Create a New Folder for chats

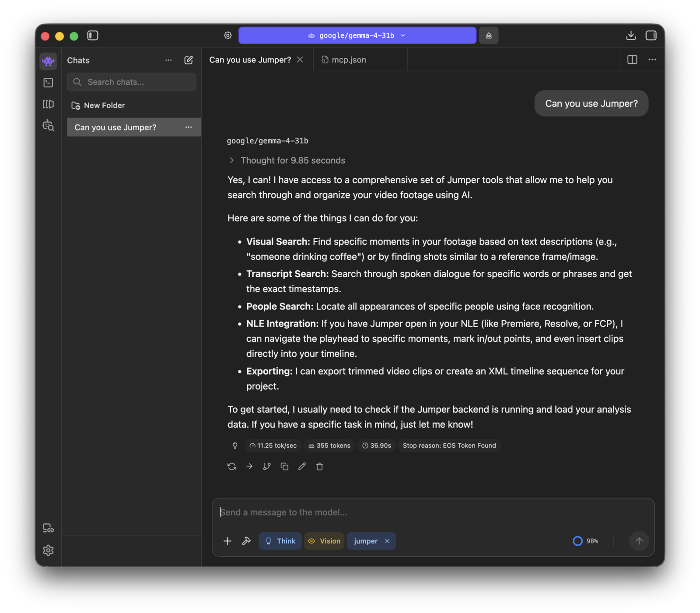coord(104,105)
